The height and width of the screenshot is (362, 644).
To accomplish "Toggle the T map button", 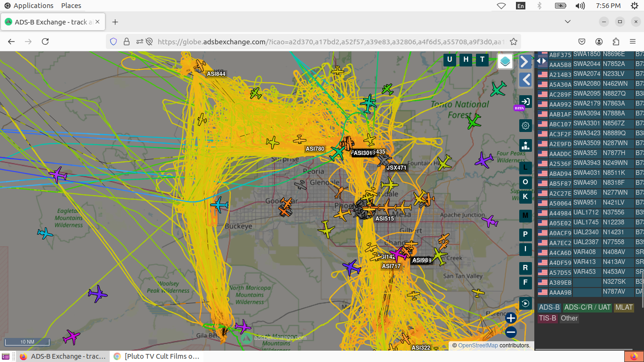I will pos(482,59).
